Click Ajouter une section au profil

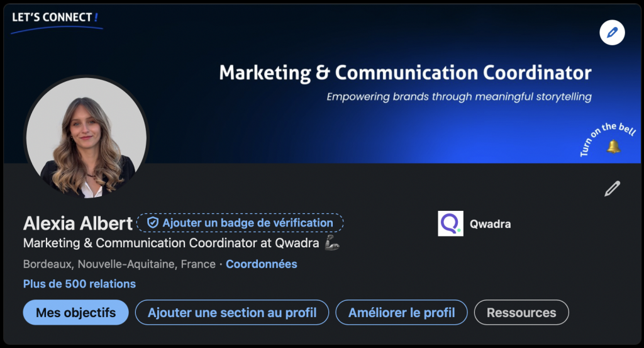pyautogui.click(x=233, y=313)
